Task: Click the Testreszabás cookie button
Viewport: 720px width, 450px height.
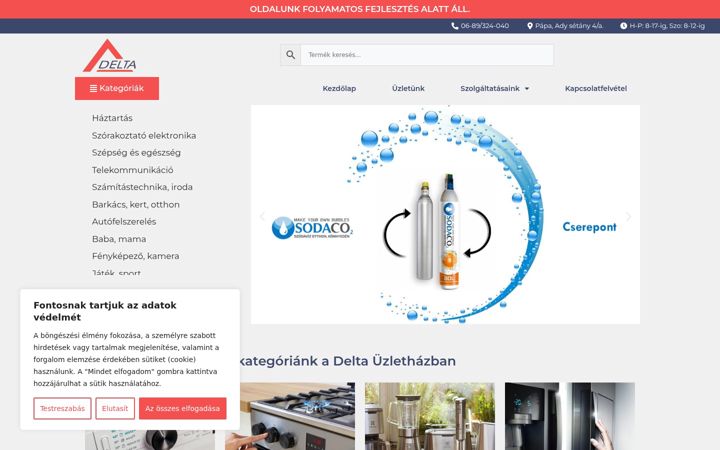Action: click(x=62, y=408)
